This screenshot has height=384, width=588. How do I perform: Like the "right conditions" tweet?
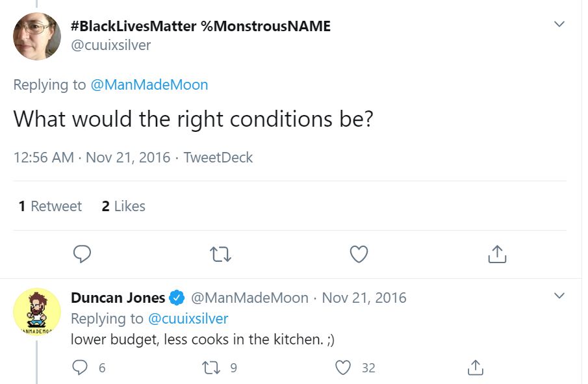tap(359, 254)
